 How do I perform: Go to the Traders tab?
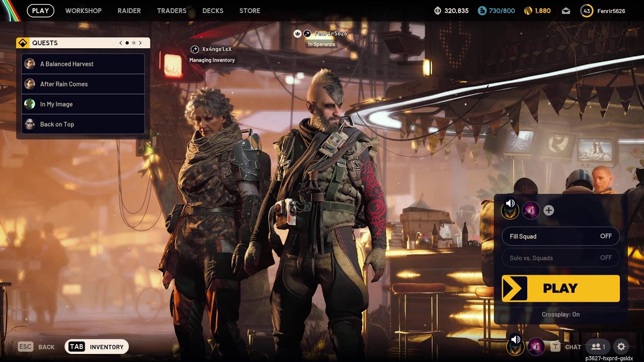coord(172,11)
